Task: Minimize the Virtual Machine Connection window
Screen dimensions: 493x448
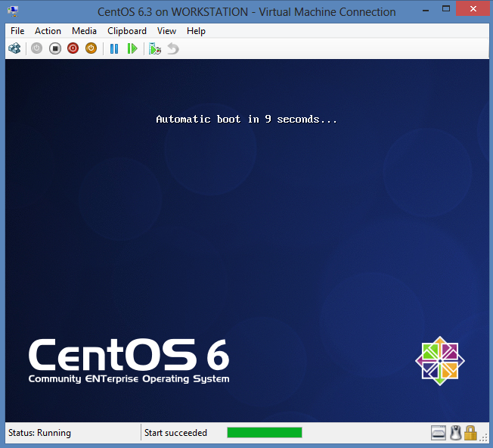Action: (x=426, y=10)
